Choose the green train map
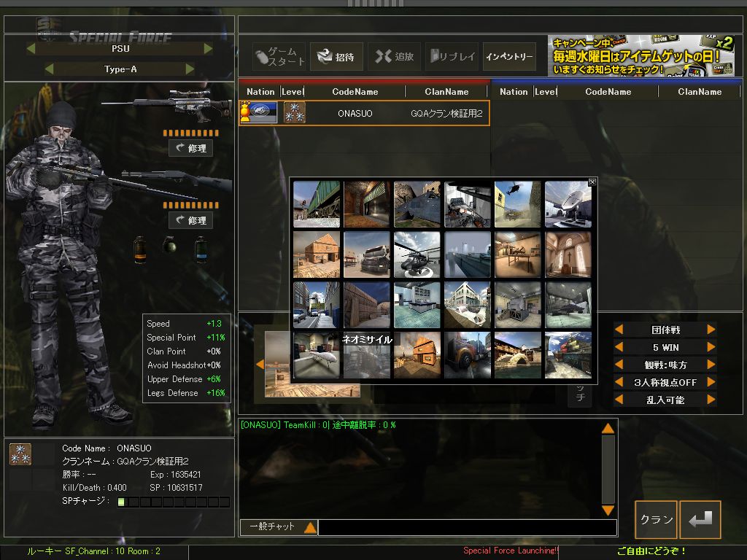747x560 pixels. [x=317, y=204]
